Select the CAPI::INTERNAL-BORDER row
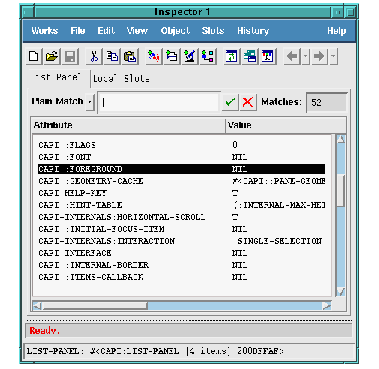Screen dimensions: 379x369 [x=181, y=265]
